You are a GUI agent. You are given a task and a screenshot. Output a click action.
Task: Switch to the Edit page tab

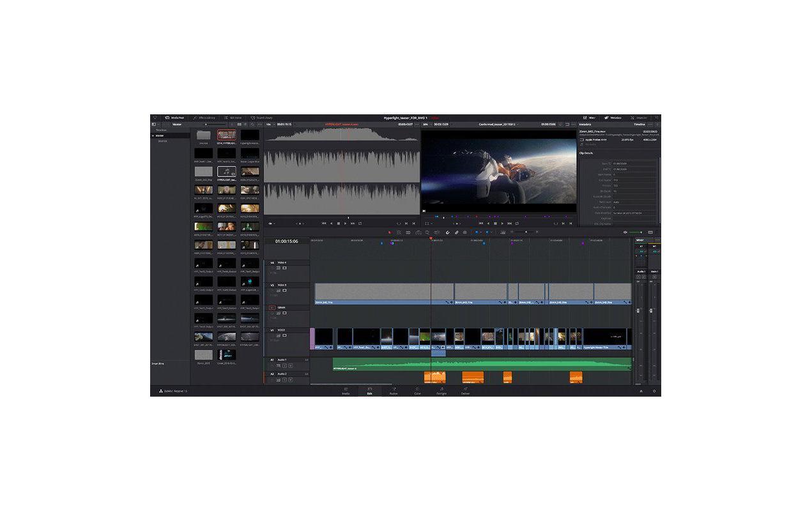369,391
